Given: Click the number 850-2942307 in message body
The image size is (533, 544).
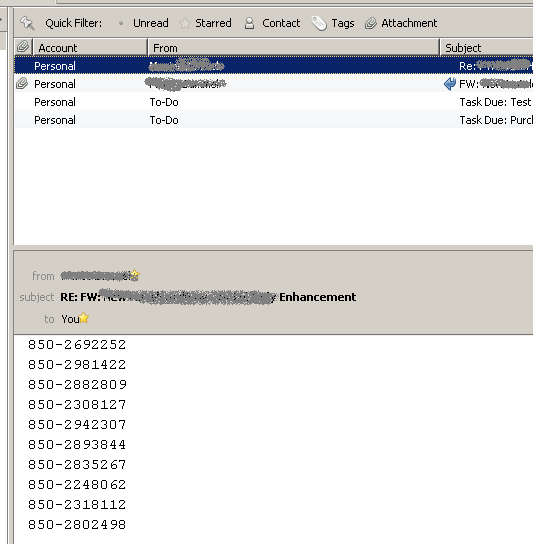Looking at the screenshot, I should tap(77, 425).
